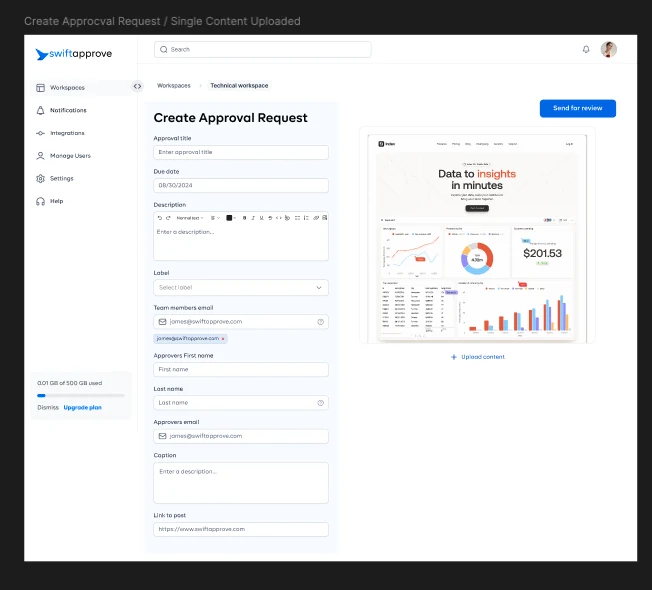Insert a code block in the description
The width and height of the screenshot is (652, 590).
tap(279, 218)
